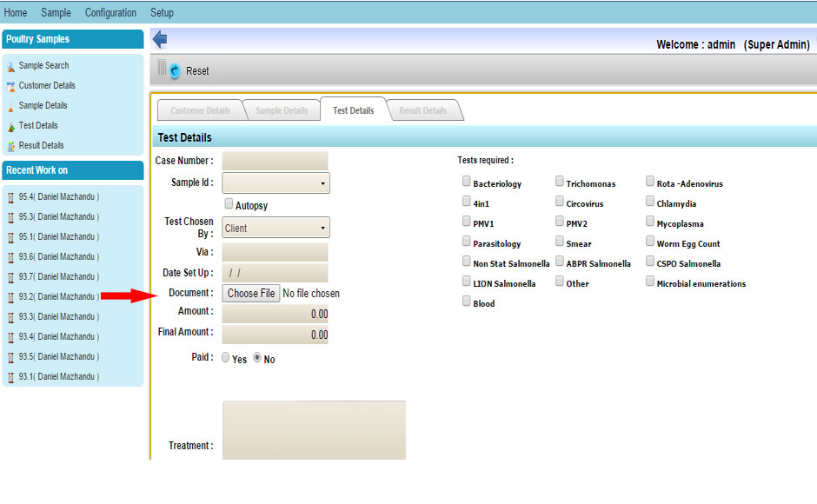This screenshot has width=817, height=504.
Task: Open the Sample Id dropdown
Action: coord(276,183)
